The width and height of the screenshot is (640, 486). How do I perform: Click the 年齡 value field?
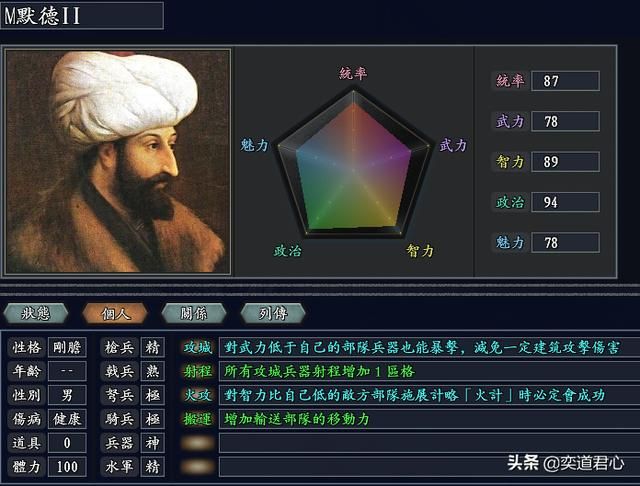point(67,371)
